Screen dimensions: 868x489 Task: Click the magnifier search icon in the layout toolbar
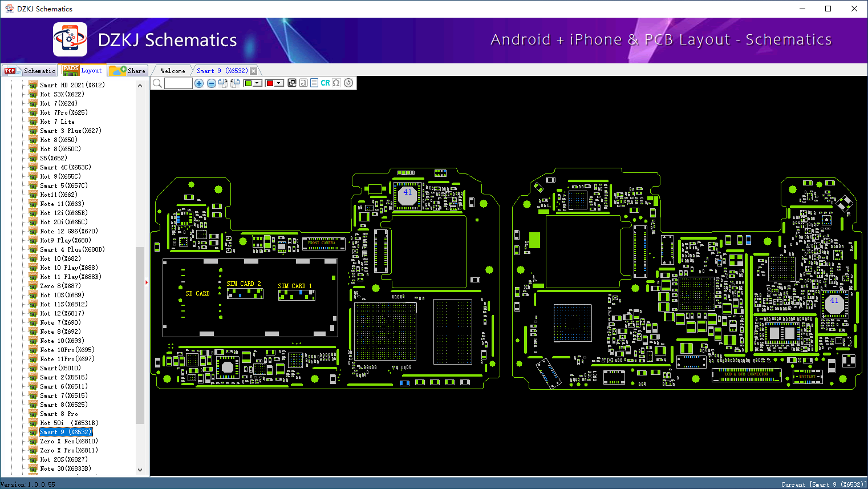pos(157,83)
